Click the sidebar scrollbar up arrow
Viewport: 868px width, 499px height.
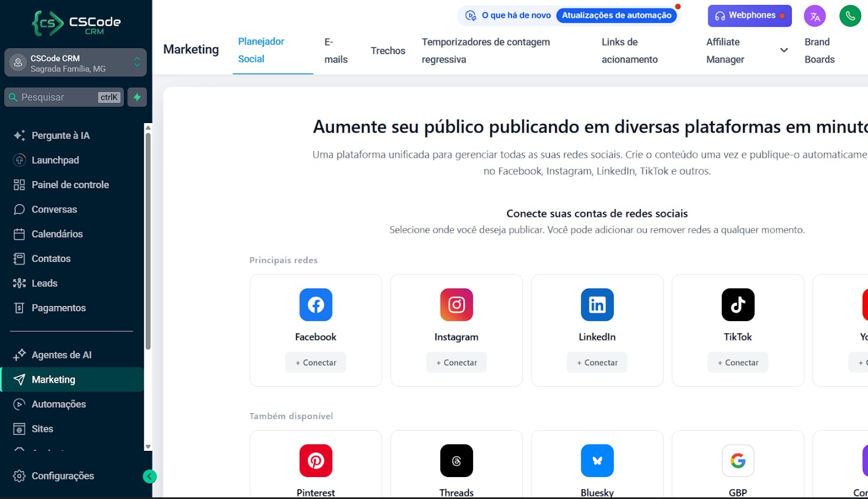[x=148, y=127]
